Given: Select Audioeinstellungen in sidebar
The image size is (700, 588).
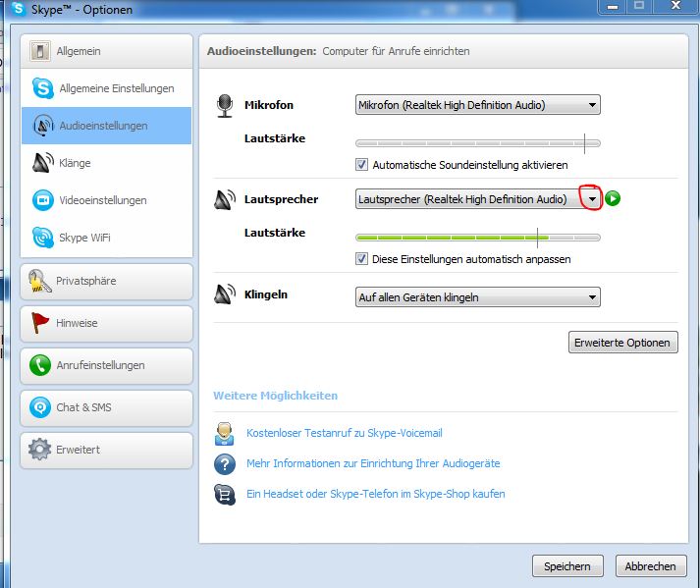Looking at the screenshot, I should tap(106, 126).
